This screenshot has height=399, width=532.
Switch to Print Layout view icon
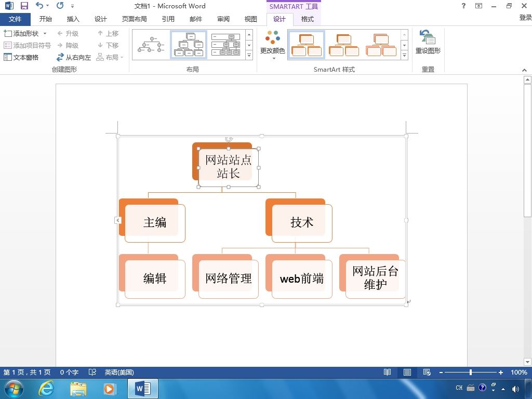tap(407, 372)
